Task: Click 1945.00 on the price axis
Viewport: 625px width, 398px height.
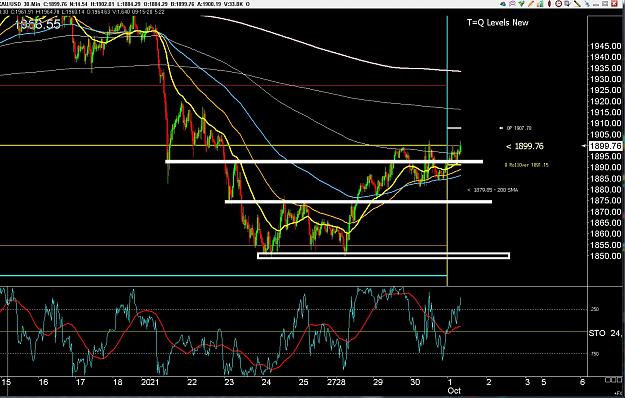Action: click(x=605, y=46)
